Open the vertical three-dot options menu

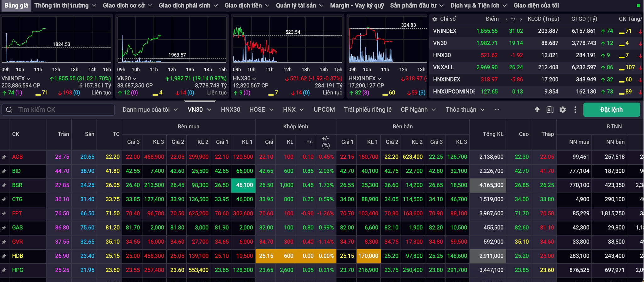click(x=575, y=110)
